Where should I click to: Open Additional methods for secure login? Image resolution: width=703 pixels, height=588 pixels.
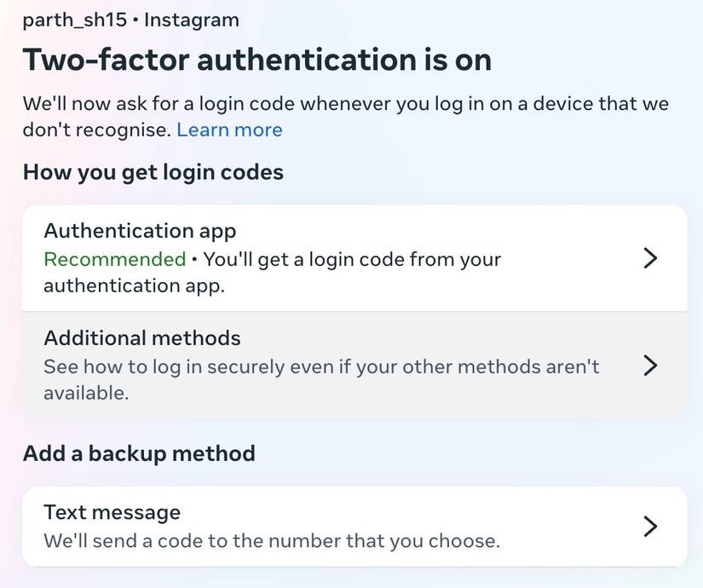341,365
